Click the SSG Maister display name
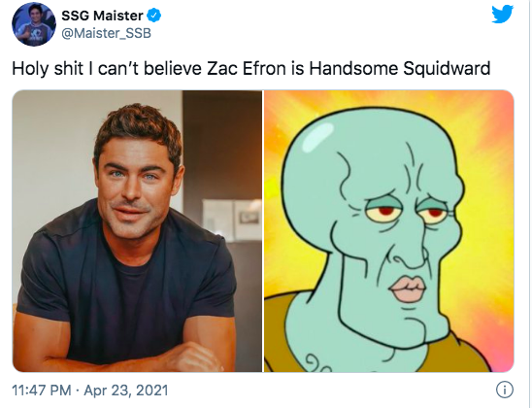Screen dimensions: 532x408 click(102, 16)
